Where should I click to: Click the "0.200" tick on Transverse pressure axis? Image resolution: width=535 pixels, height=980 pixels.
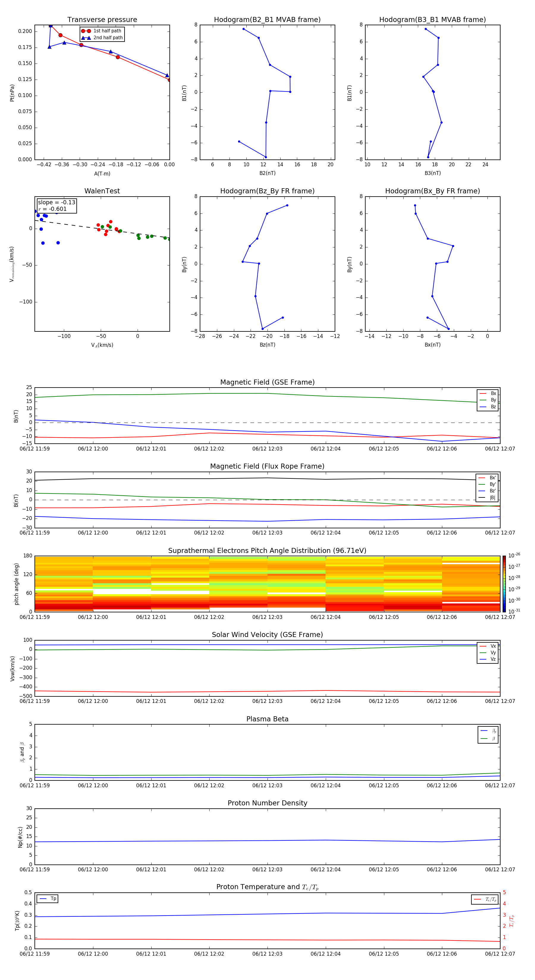[25, 31]
